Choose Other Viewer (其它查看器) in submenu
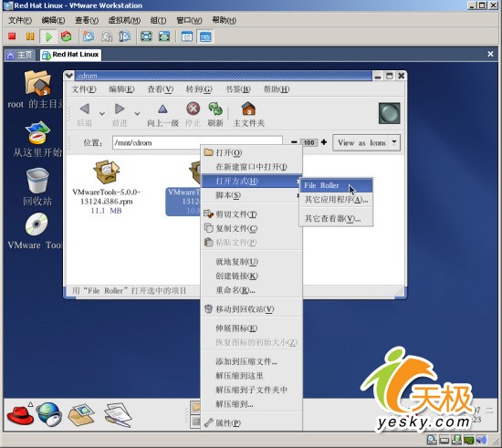Viewport: 502px width, 448px height. pos(336,218)
